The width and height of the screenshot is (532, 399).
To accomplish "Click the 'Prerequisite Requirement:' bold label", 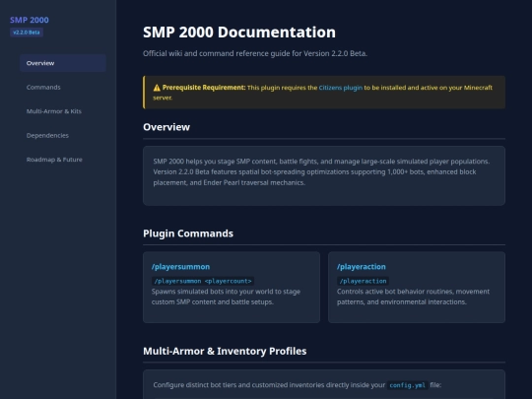I will pos(204,88).
